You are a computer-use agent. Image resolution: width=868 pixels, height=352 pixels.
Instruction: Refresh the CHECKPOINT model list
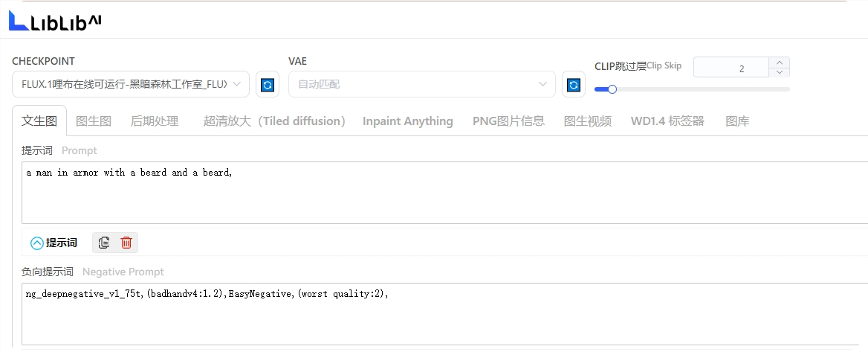tap(268, 85)
